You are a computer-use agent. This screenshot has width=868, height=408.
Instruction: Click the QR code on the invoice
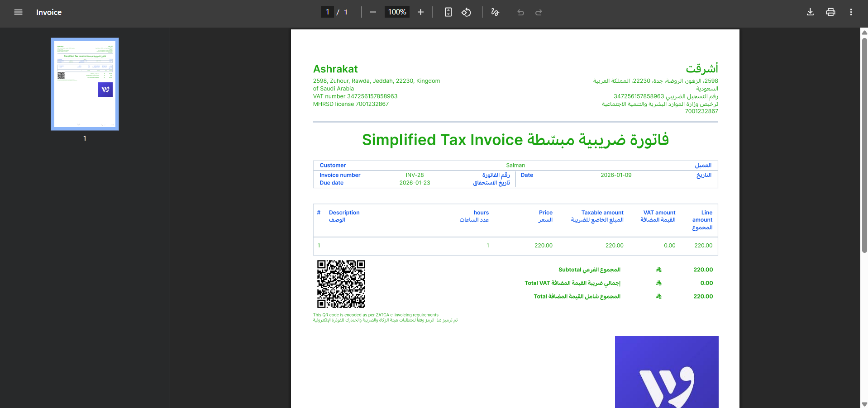click(341, 284)
